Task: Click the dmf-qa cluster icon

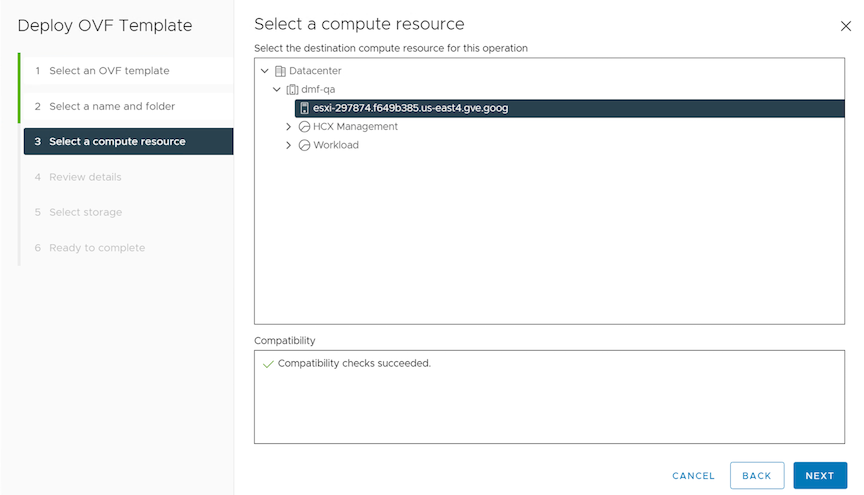Action: [x=292, y=89]
